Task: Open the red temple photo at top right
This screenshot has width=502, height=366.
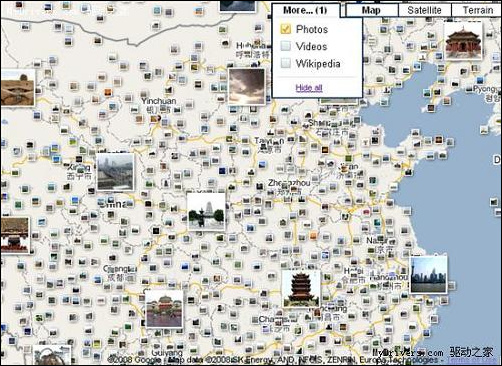Action: [x=463, y=42]
